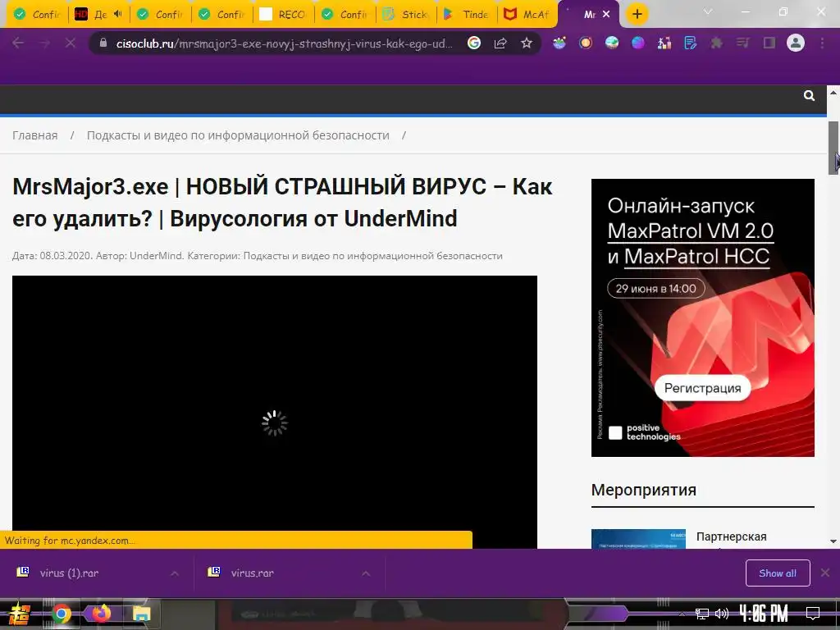840x630 pixels.
Task: Click the taskbar clock 4:06 PM
Action: [764, 614]
